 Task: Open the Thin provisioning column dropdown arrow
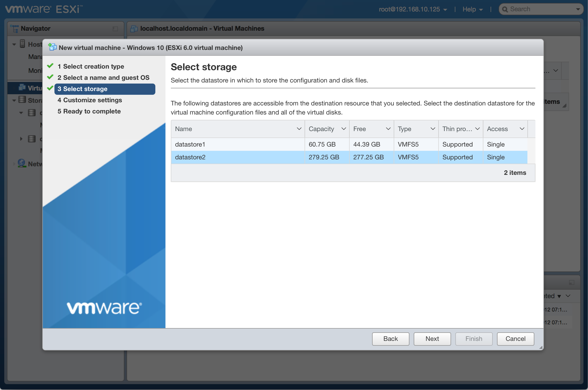pyautogui.click(x=477, y=129)
